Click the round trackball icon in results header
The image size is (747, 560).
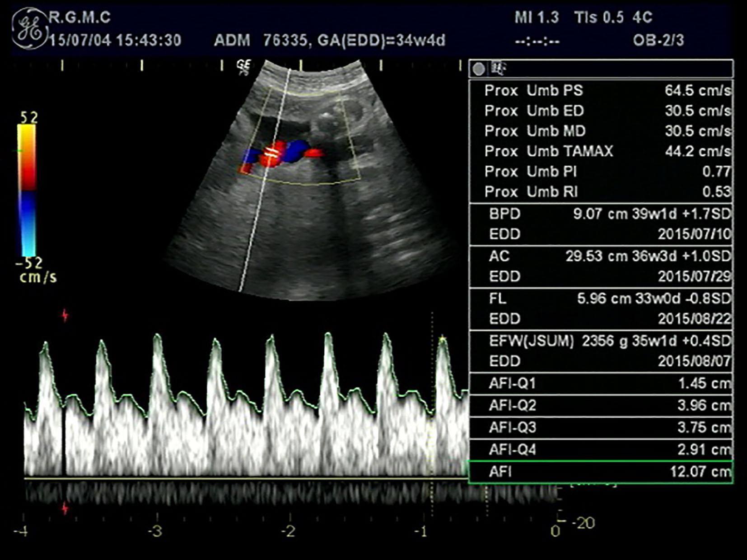[479, 69]
